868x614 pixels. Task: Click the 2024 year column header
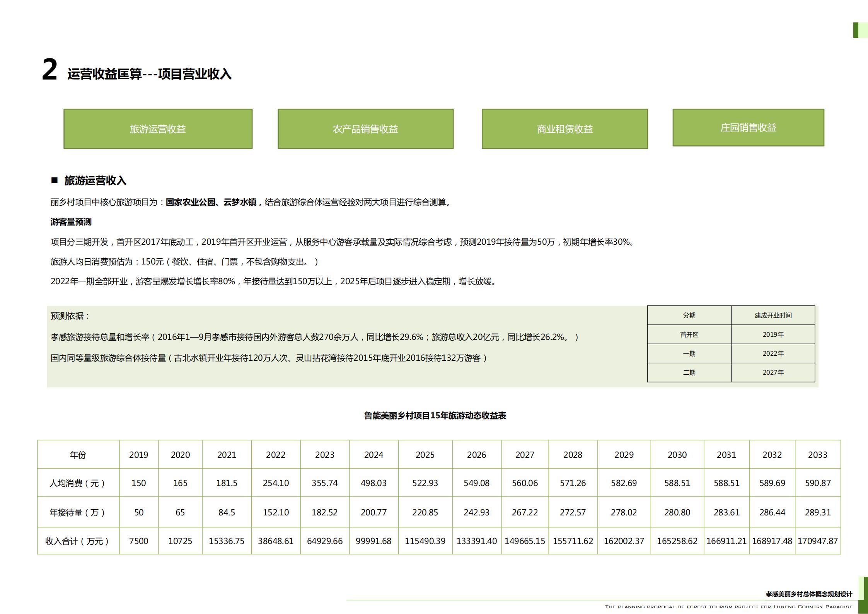[373, 454]
